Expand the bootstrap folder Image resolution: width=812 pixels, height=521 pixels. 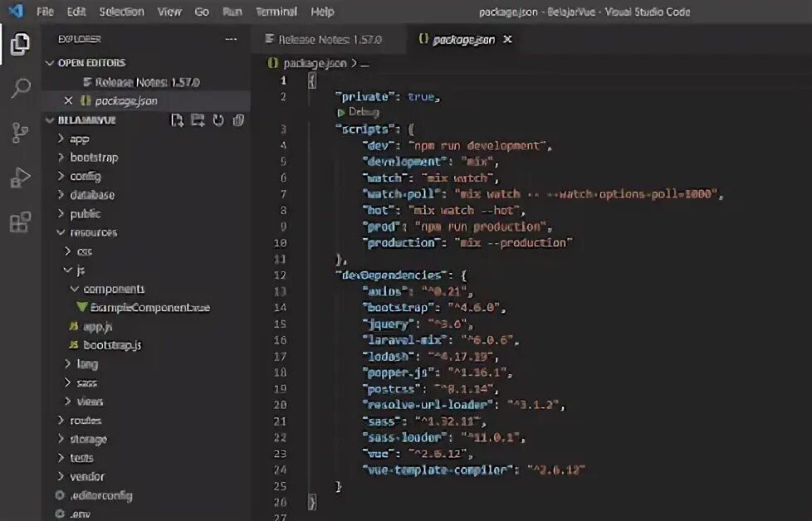[61, 158]
